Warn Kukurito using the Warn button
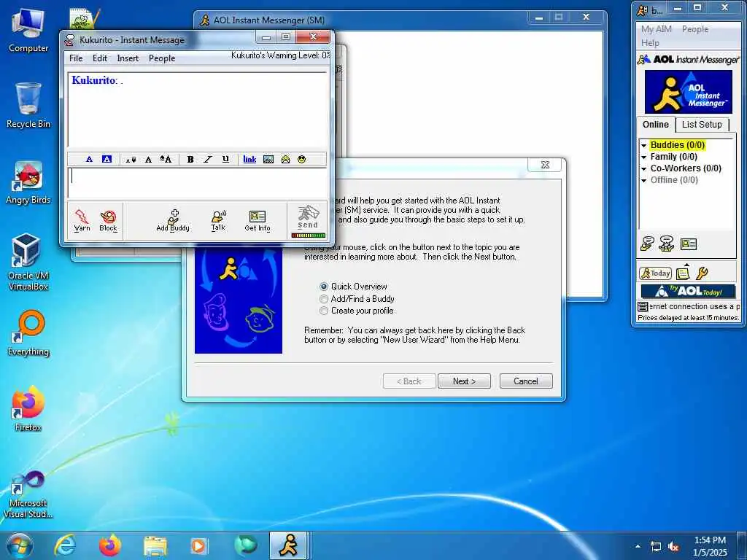Image resolution: width=747 pixels, height=560 pixels. click(x=82, y=220)
